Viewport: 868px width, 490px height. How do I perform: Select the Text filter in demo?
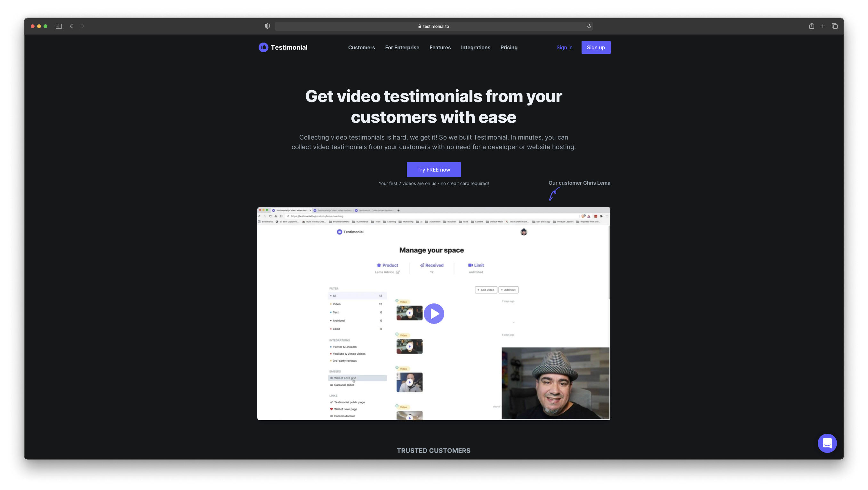point(357,312)
